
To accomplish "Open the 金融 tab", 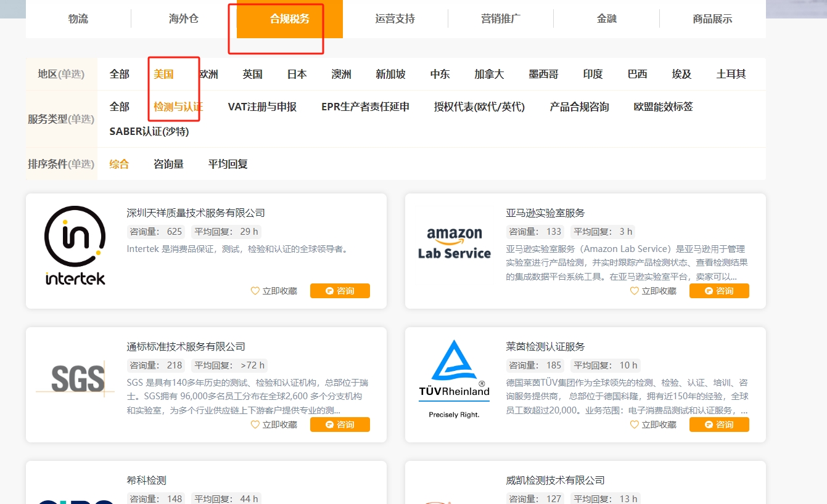I will coord(607,18).
